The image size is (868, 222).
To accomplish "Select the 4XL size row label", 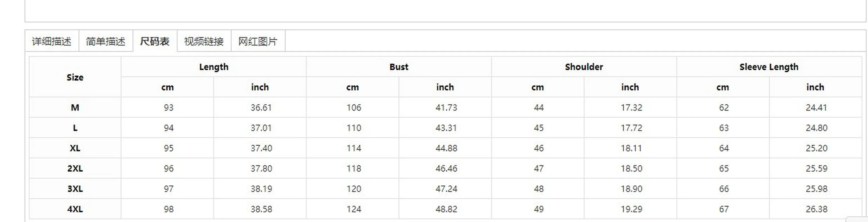I will pyautogui.click(x=75, y=209).
